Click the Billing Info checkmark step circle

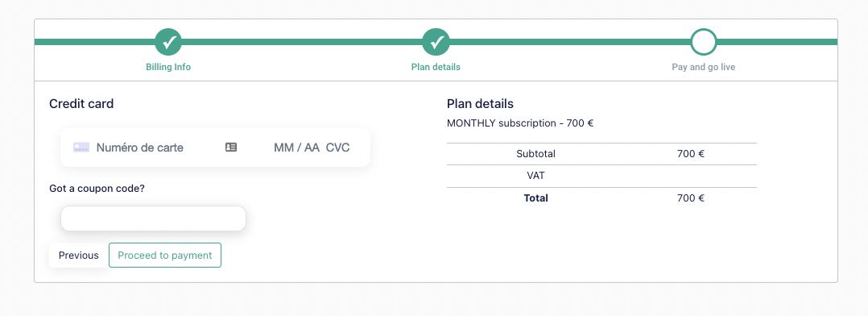[168, 42]
